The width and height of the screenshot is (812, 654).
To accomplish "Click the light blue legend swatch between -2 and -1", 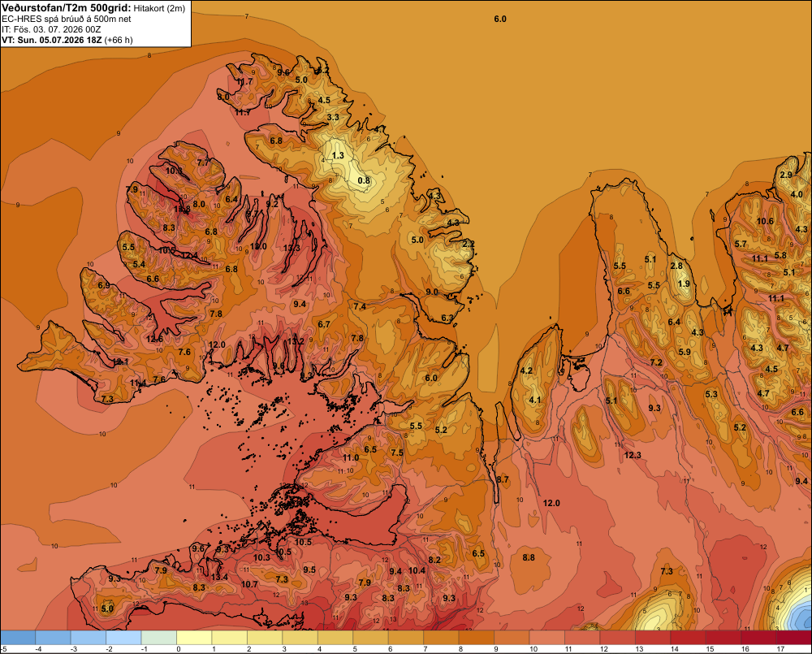I will (x=123, y=638).
